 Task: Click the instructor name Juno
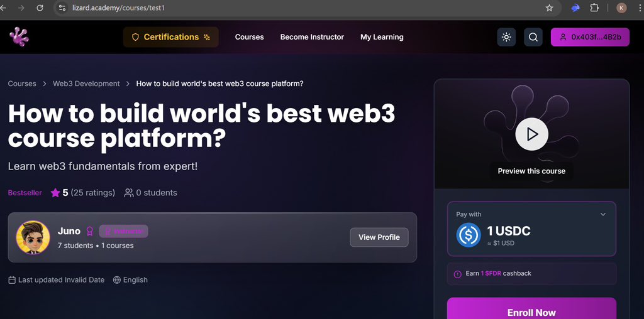click(69, 231)
